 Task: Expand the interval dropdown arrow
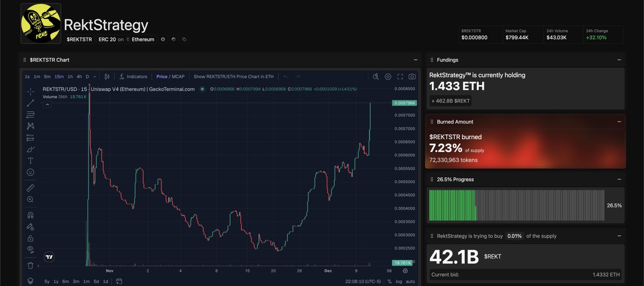(95, 76)
